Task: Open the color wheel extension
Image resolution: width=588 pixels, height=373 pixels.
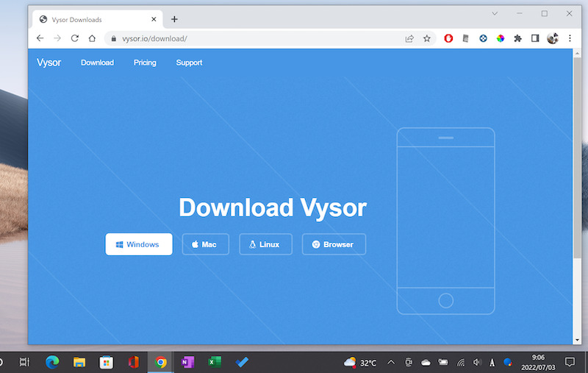Action: tap(501, 38)
